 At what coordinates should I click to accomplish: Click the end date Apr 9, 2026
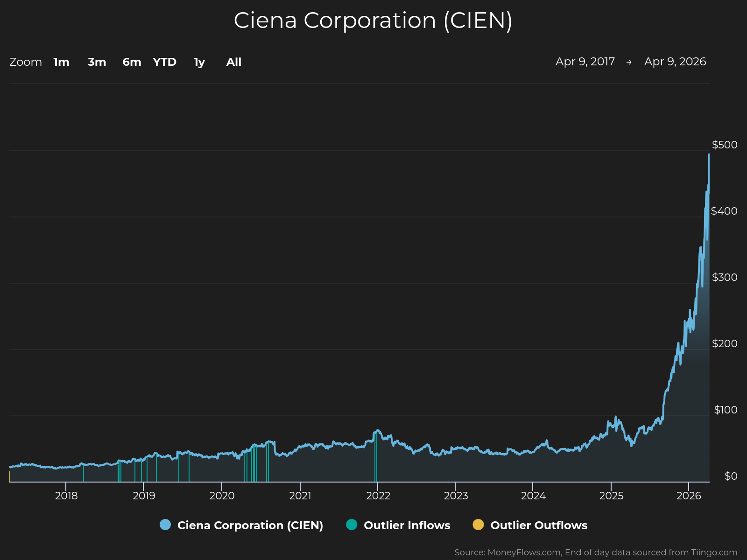tap(675, 62)
